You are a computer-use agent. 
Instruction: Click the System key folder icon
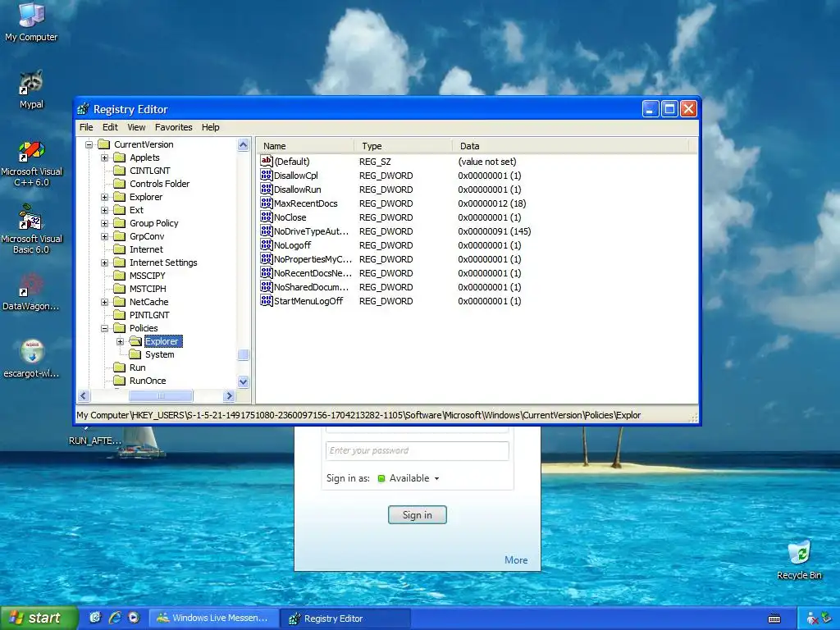135,354
